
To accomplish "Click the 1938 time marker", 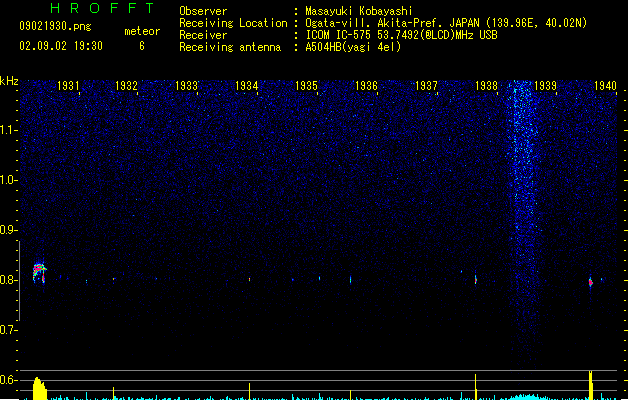I will click(x=486, y=85).
